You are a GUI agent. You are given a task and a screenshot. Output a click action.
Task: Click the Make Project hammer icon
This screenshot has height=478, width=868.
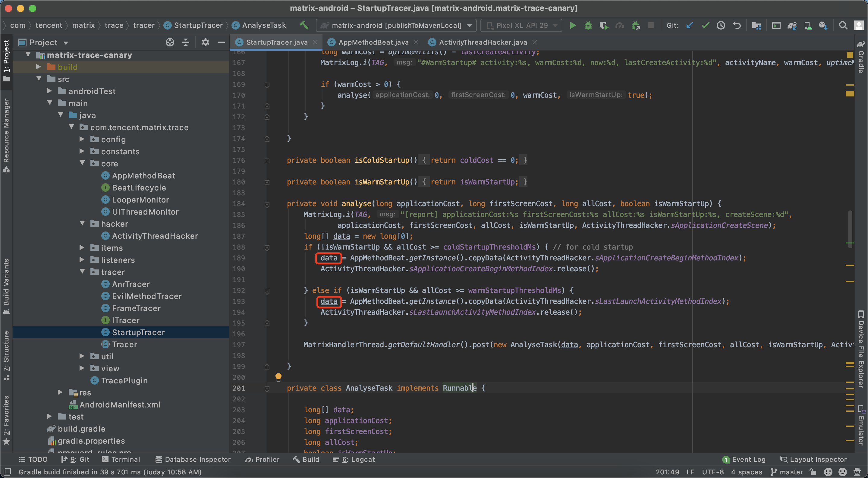pyautogui.click(x=304, y=25)
